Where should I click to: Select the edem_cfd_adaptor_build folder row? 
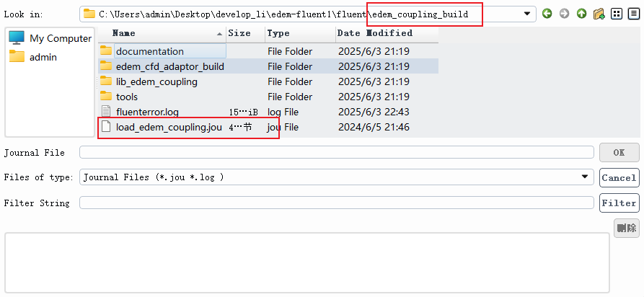[268, 66]
